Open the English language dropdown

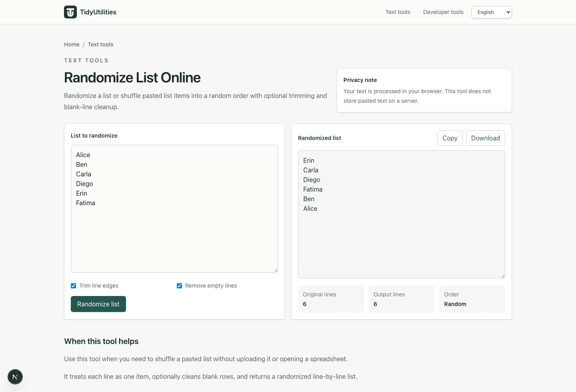[x=492, y=12]
